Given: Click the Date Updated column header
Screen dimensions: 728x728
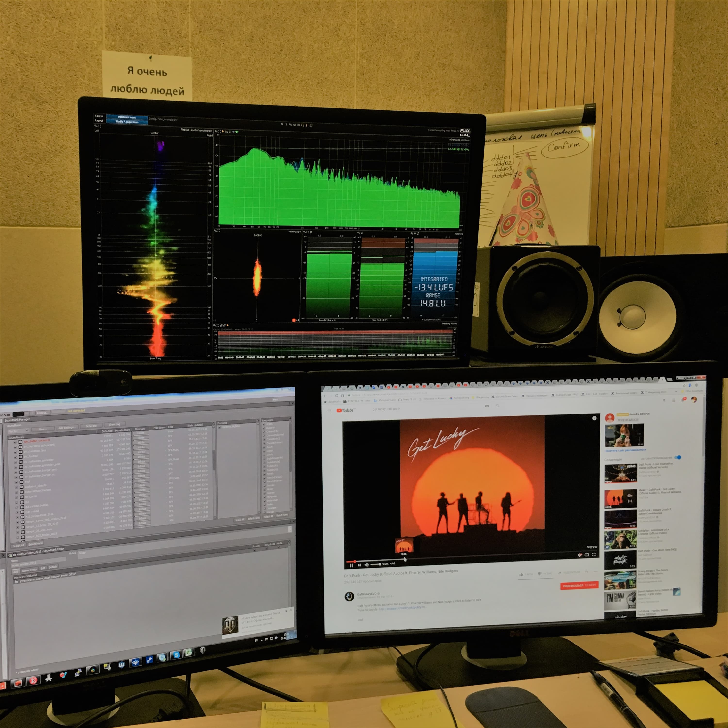Looking at the screenshot, I should [196, 425].
